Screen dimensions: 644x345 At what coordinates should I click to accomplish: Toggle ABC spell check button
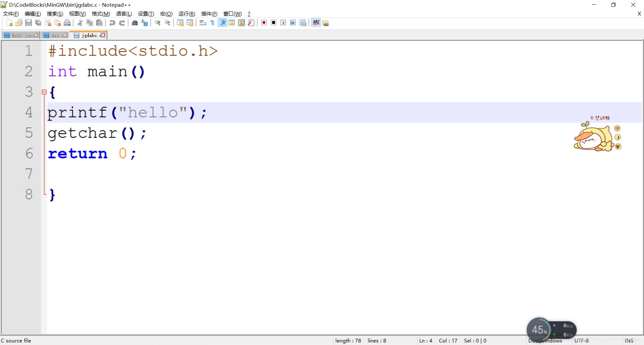pos(316,23)
